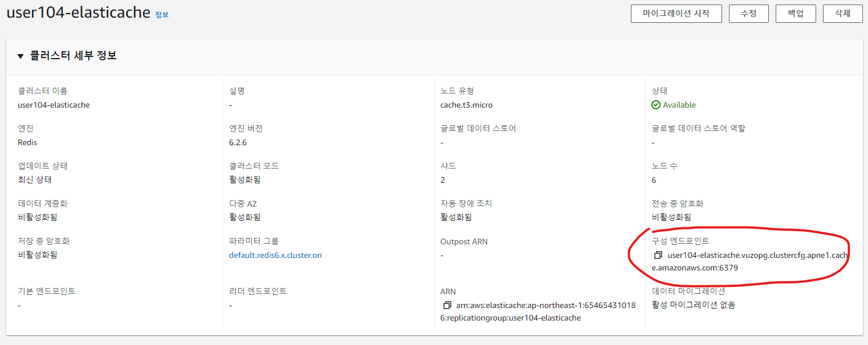The width and height of the screenshot is (868, 345).
Task: Click the 삭제 button
Action: 842,14
